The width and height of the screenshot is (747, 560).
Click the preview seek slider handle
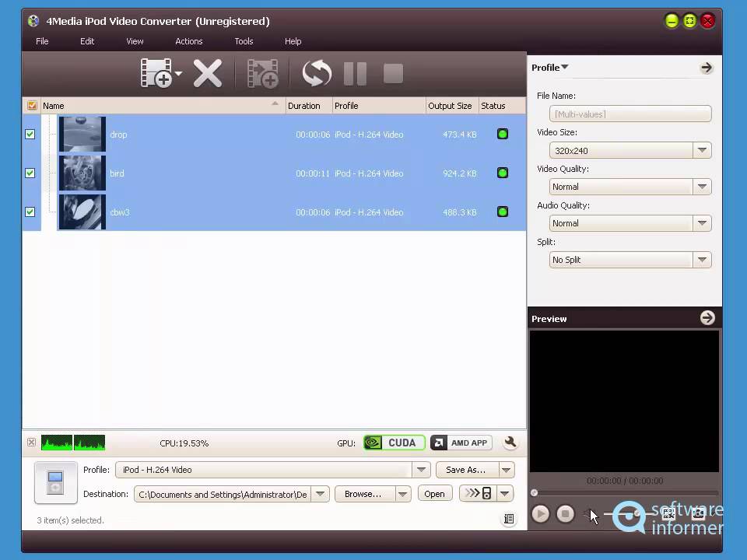point(535,492)
